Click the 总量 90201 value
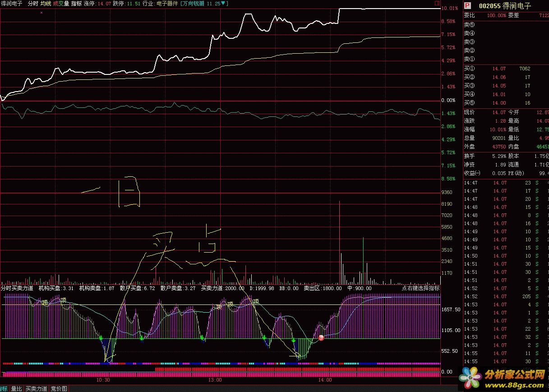549x392 pixels. 498,138
